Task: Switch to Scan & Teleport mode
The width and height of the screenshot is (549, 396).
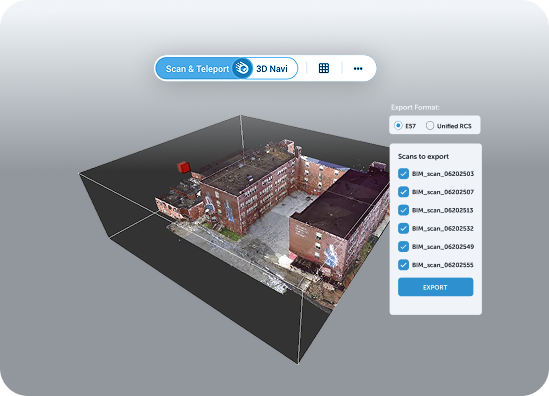Action: point(197,69)
